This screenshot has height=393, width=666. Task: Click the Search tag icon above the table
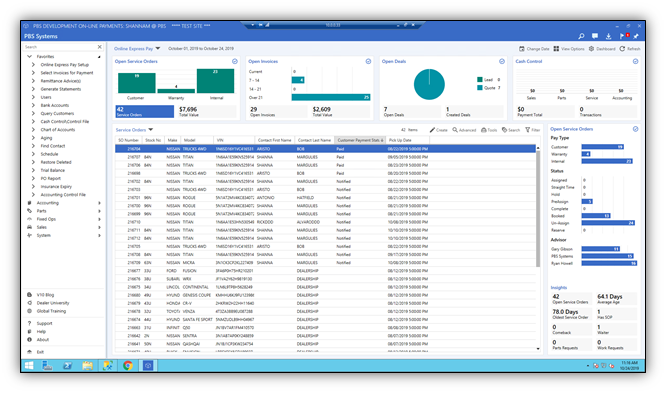(x=505, y=130)
